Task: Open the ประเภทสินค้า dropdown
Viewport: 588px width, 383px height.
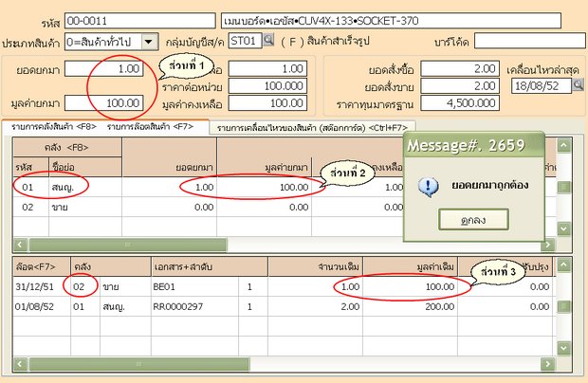Action: [x=150, y=40]
